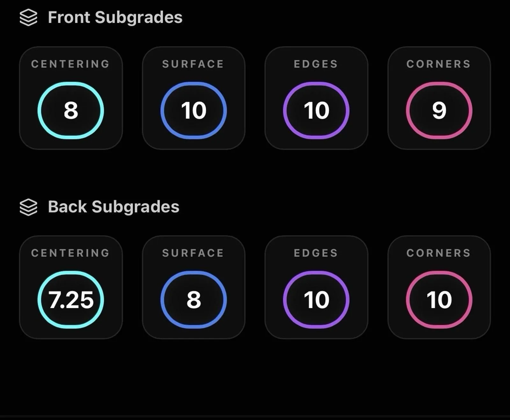Click the EDGES label in Back Subgrades
This screenshot has height=420, width=510.
[316, 253]
